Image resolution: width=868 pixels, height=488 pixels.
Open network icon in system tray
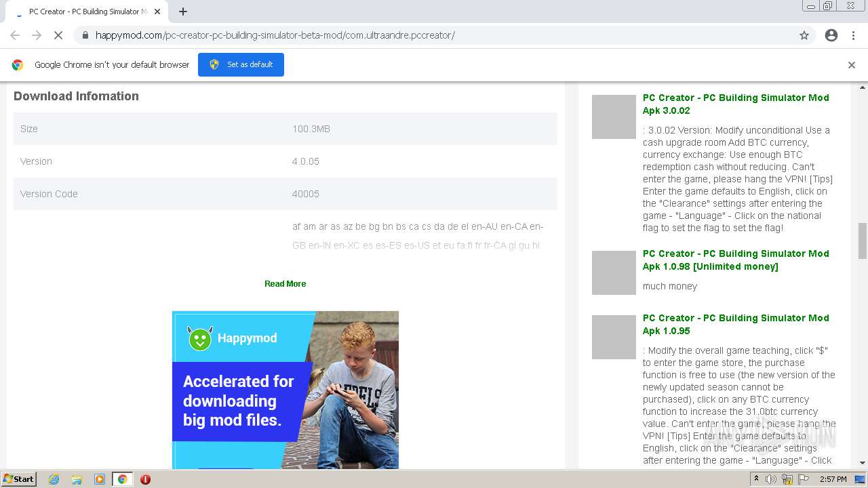click(787, 479)
